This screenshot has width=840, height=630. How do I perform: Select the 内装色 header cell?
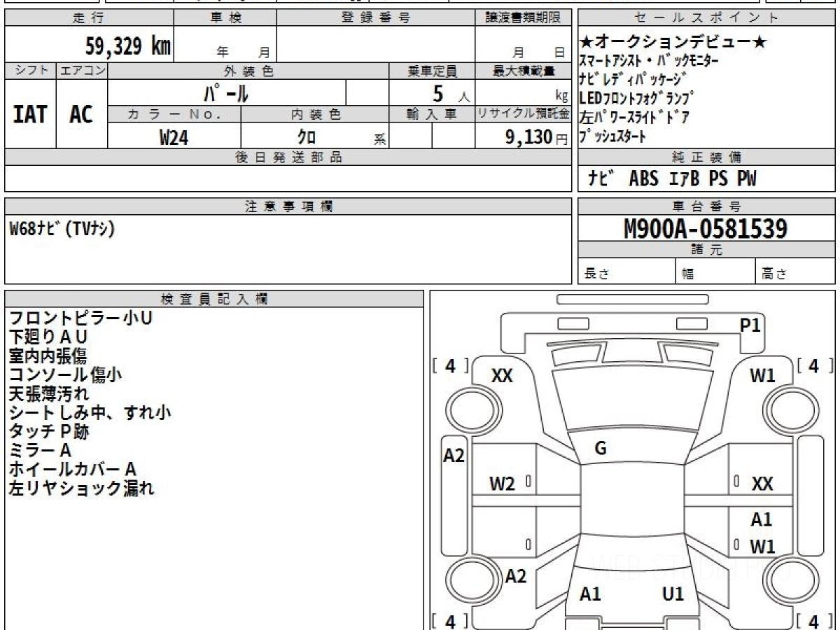[x=315, y=114]
